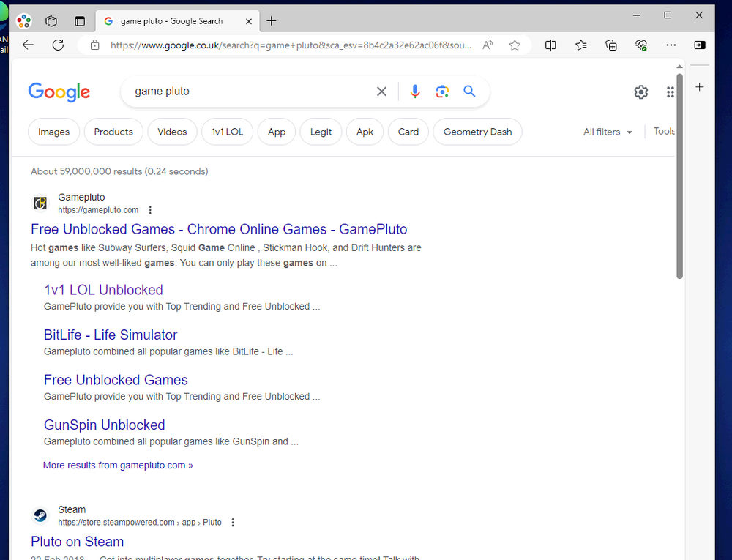
Task: Toggle the Edge sidebar button
Action: coord(699,45)
